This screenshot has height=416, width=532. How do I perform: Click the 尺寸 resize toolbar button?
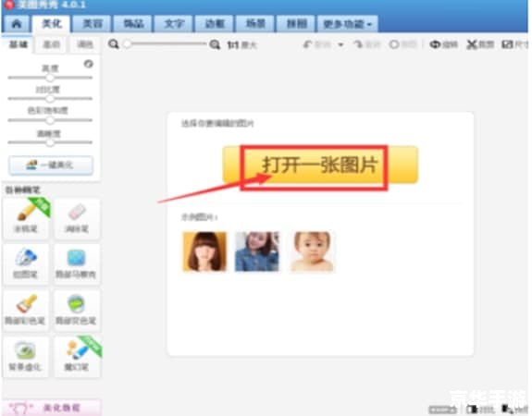[x=515, y=44]
